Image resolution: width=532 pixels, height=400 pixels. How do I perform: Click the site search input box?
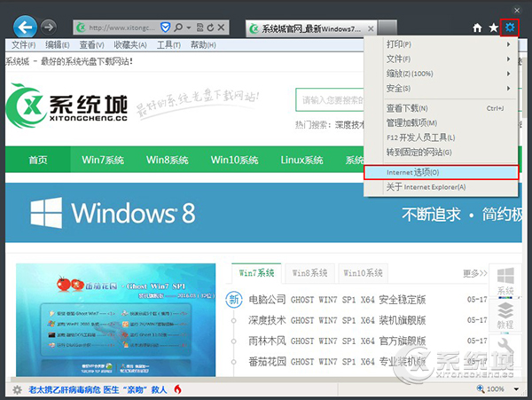click(330, 99)
